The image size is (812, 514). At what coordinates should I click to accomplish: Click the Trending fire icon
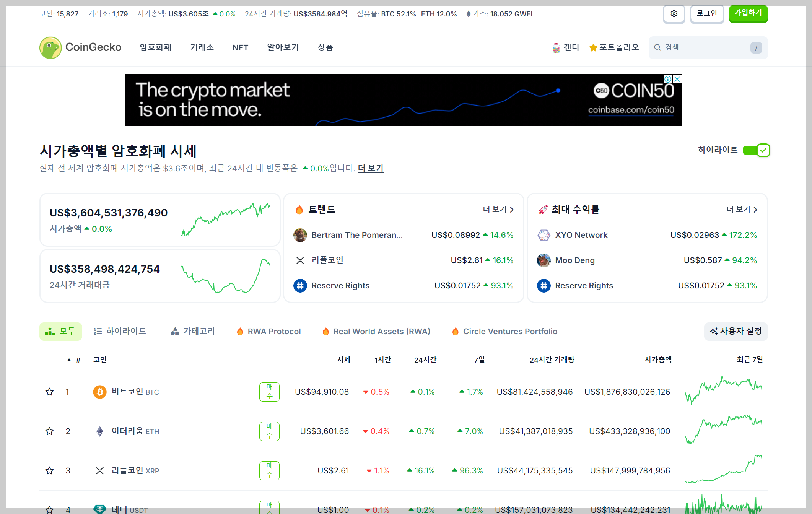[299, 210]
